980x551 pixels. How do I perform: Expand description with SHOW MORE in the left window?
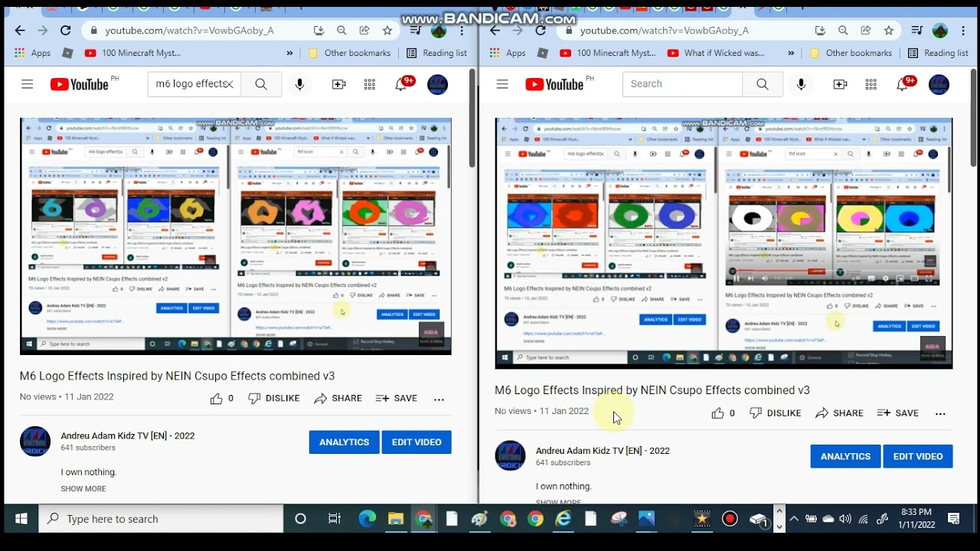pyautogui.click(x=83, y=489)
